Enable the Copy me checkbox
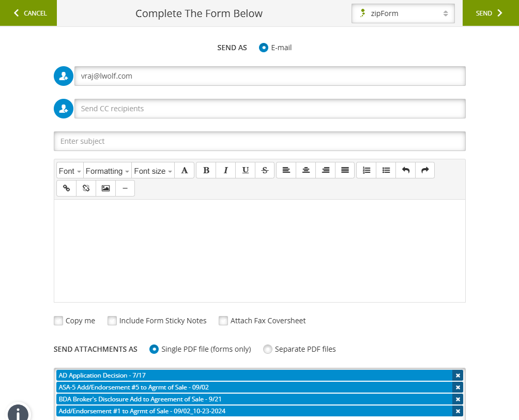This screenshot has width=519, height=420. click(58, 321)
